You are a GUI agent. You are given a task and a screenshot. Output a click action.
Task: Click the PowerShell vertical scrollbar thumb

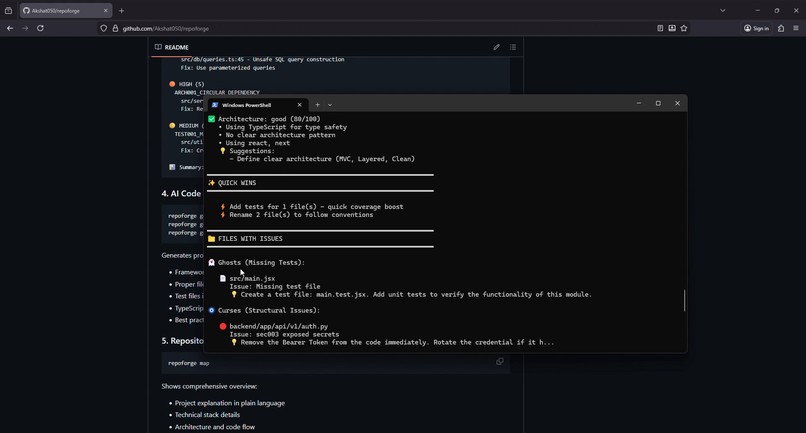[x=684, y=301]
